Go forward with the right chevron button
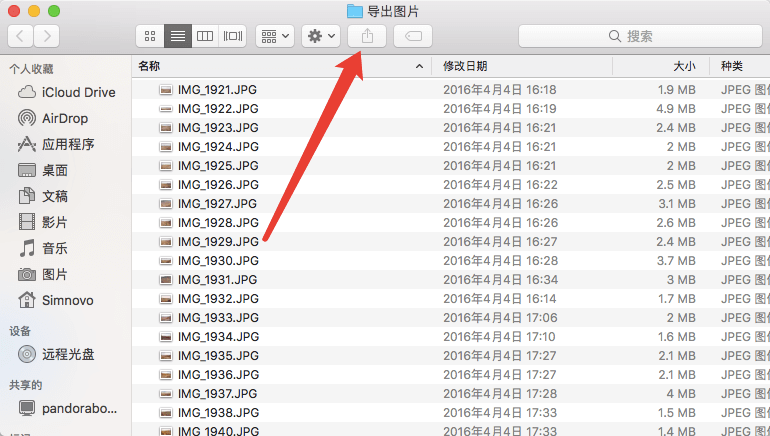 pyautogui.click(x=47, y=36)
